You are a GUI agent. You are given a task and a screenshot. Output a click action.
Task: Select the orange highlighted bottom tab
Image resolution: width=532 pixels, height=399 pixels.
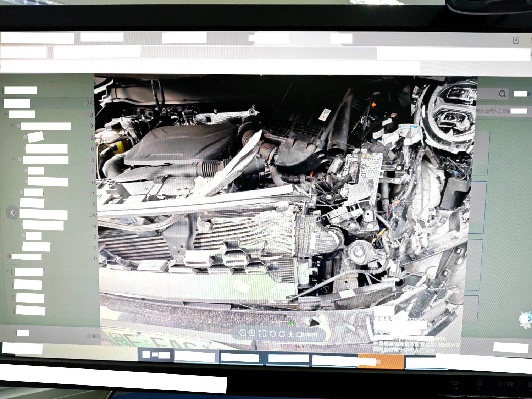click(380, 361)
